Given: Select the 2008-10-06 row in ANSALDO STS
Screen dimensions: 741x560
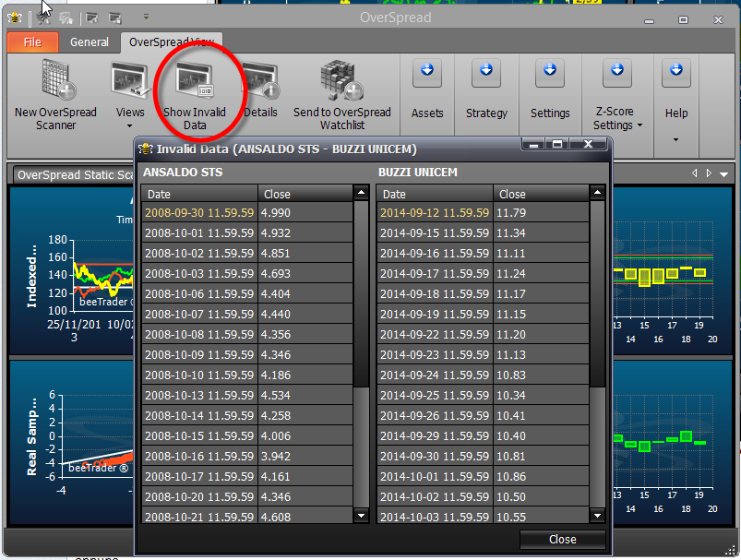Looking at the screenshot, I should tap(247, 294).
